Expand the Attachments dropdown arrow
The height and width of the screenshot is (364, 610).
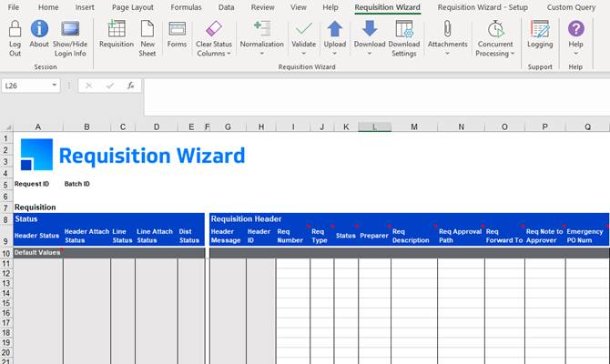point(447,54)
